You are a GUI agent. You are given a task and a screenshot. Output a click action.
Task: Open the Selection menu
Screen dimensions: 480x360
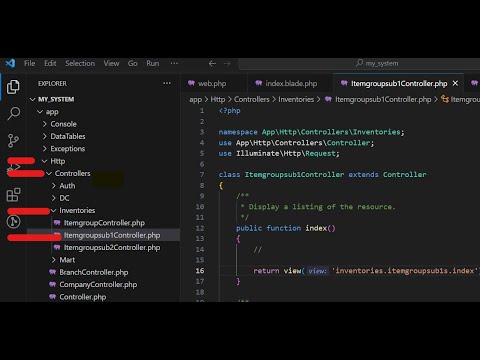[80, 63]
